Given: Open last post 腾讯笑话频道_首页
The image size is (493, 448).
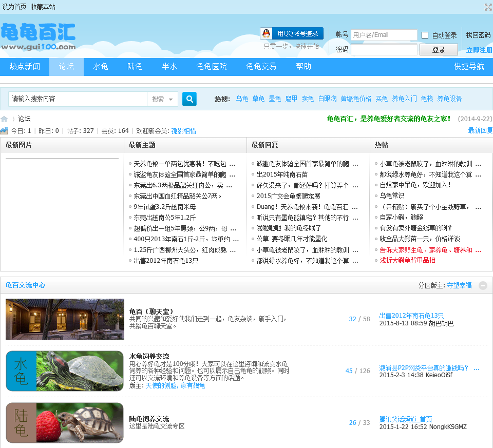Looking at the screenshot, I should (x=406, y=419).
